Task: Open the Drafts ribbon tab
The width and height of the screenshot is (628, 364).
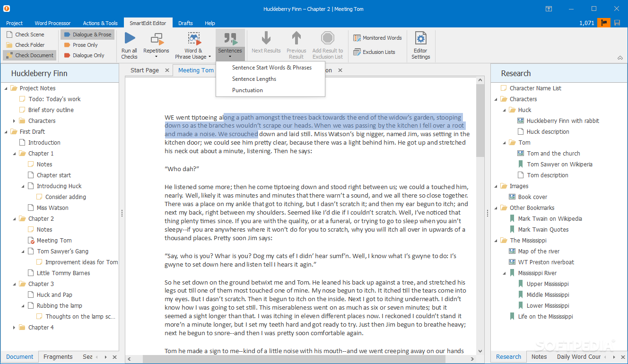Action: 185,23
